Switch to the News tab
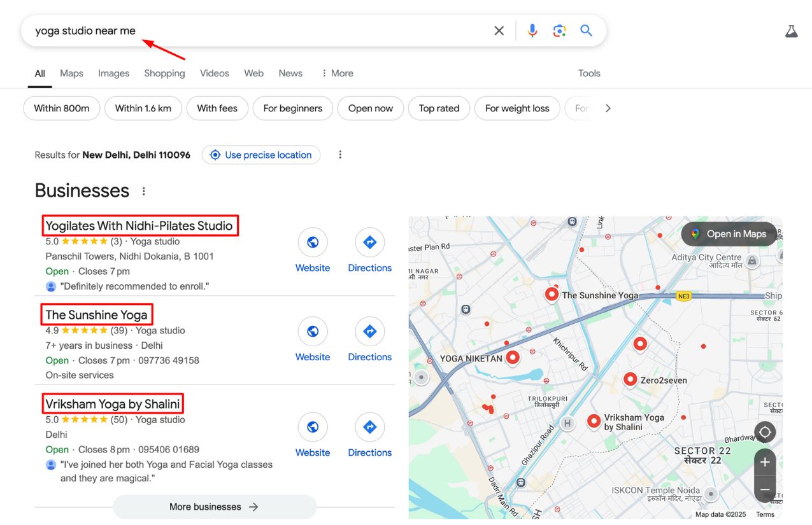 [x=290, y=73]
